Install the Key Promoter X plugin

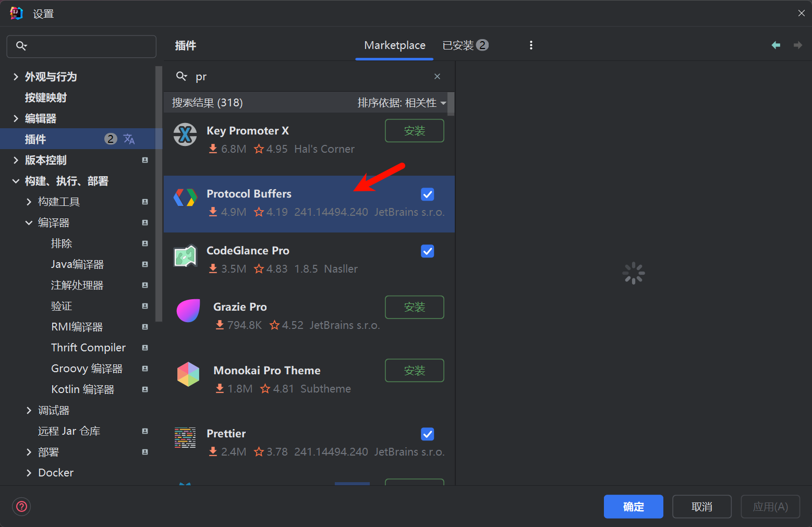[414, 131]
